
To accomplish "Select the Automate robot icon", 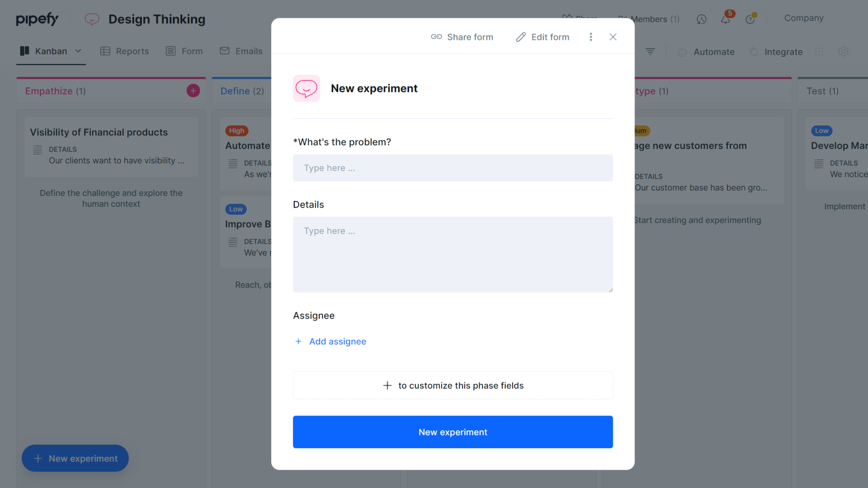I will click(682, 52).
